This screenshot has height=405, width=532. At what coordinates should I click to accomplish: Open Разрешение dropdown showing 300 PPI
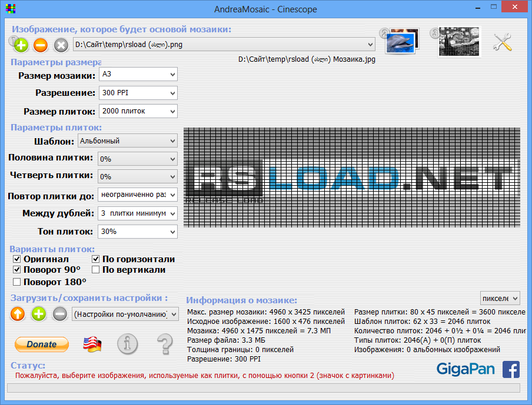pos(138,93)
